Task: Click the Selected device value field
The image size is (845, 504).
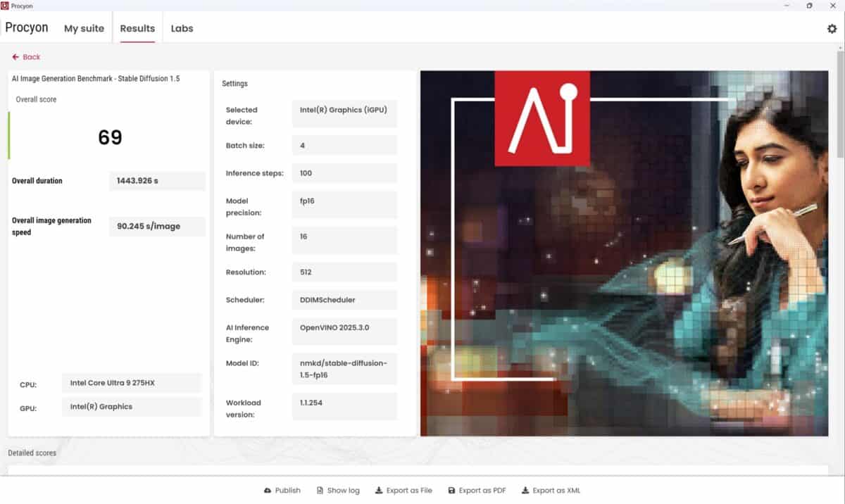Action: tap(344, 114)
